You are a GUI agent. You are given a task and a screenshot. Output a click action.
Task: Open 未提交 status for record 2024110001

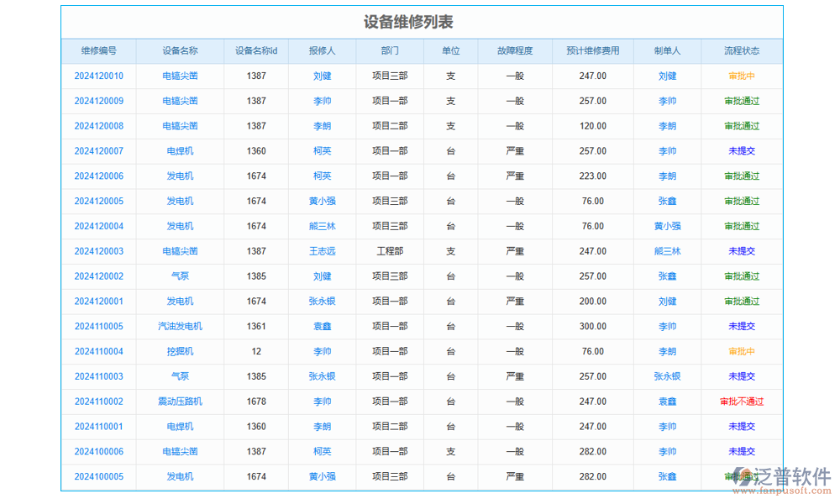click(743, 427)
